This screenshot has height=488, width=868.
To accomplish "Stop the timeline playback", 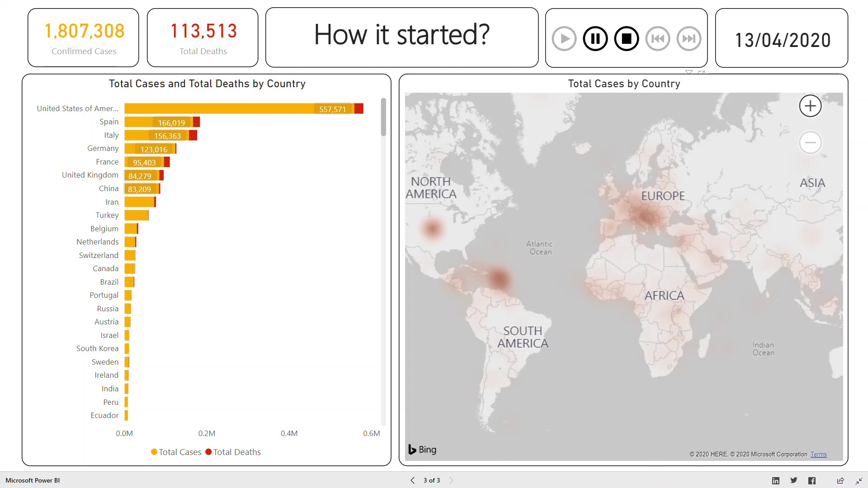I will (626, 39).
